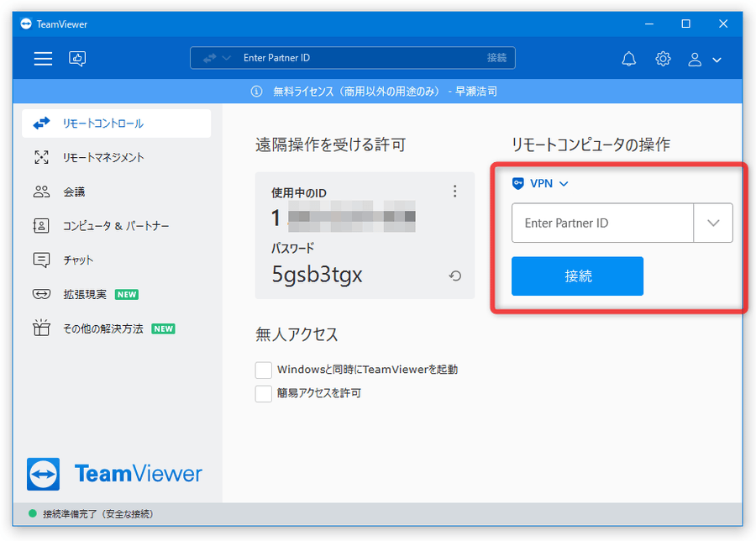Click the license info icon in banner
The image size is (756, 541).
pos(256,91)
